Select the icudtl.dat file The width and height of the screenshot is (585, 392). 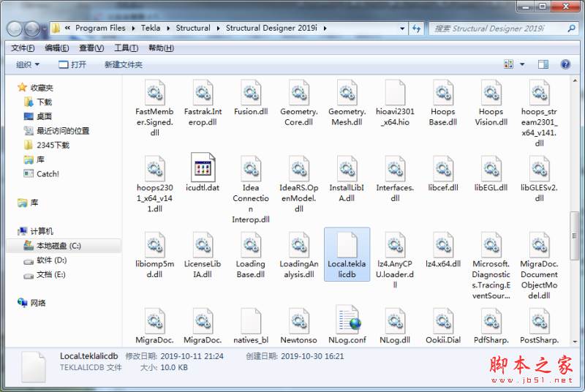click(203, 173)
